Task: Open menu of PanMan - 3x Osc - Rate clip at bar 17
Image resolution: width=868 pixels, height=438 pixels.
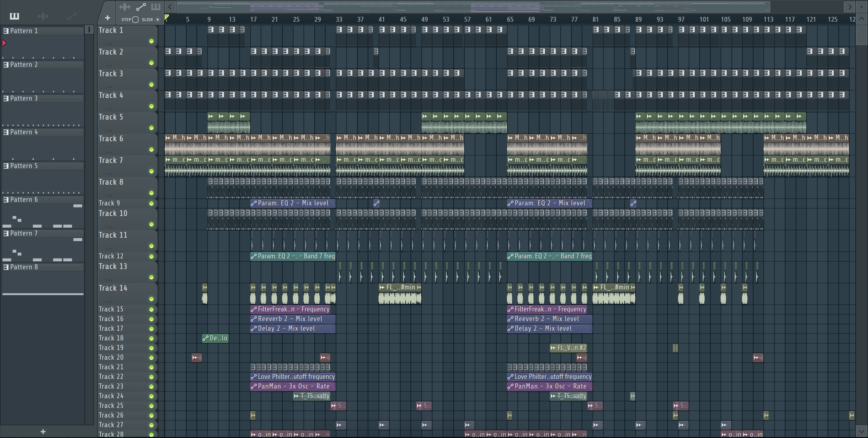Action: [254, 386]
